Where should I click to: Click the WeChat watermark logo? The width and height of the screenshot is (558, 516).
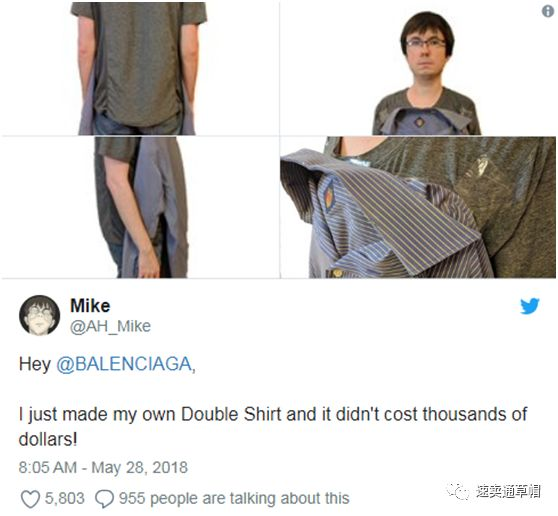point(458,491)
